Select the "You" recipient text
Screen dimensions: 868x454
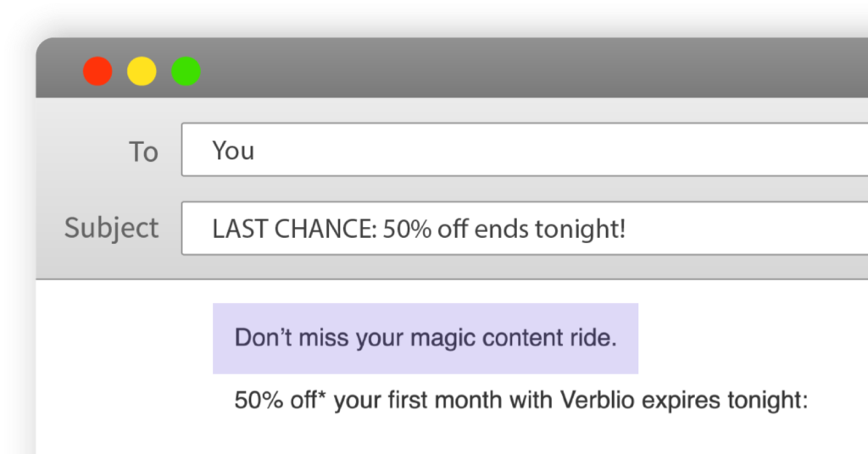233,151
